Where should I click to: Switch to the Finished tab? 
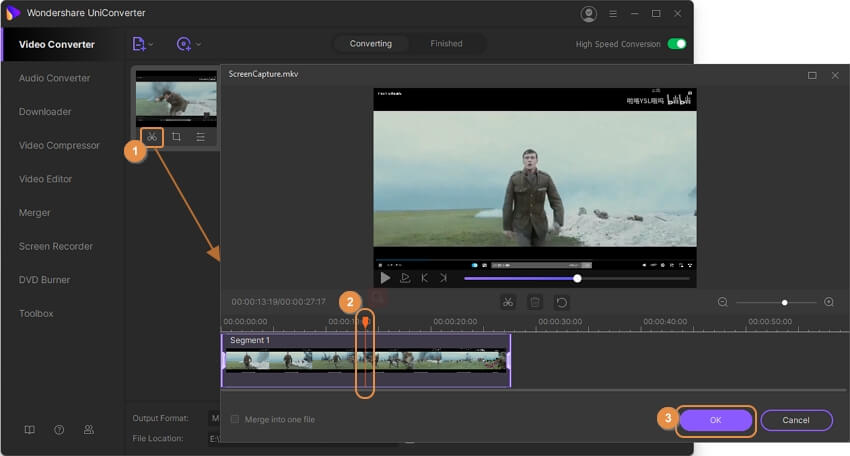click(446, 44)
